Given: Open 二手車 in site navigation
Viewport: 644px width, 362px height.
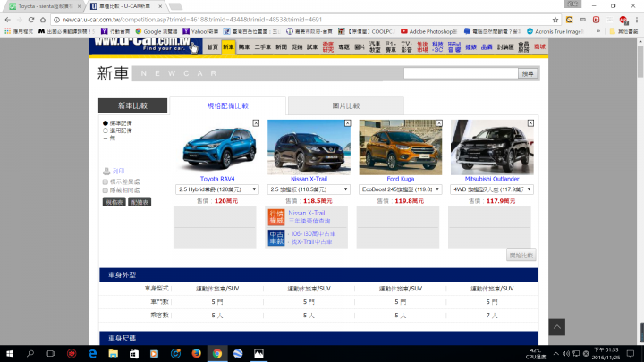Looking at the screenshot, I should pyautogui.click(x=262, y=47).
